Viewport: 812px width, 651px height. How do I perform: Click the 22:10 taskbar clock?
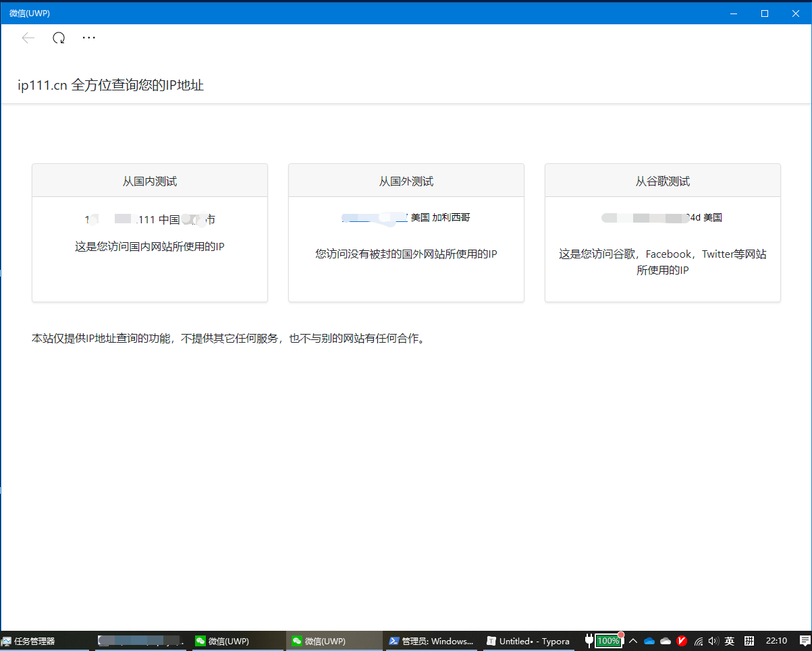pos(776,641)
